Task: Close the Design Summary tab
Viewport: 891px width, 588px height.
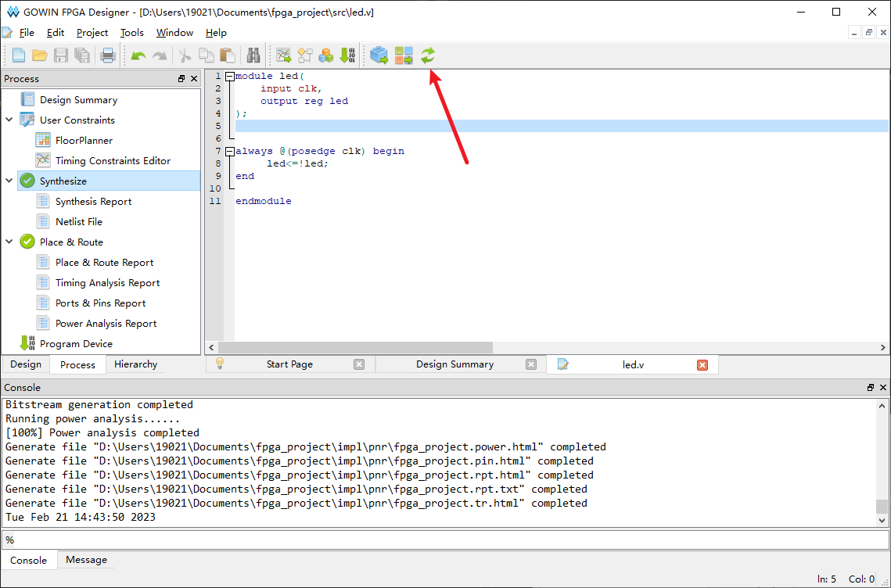Action: pos(531,364)
